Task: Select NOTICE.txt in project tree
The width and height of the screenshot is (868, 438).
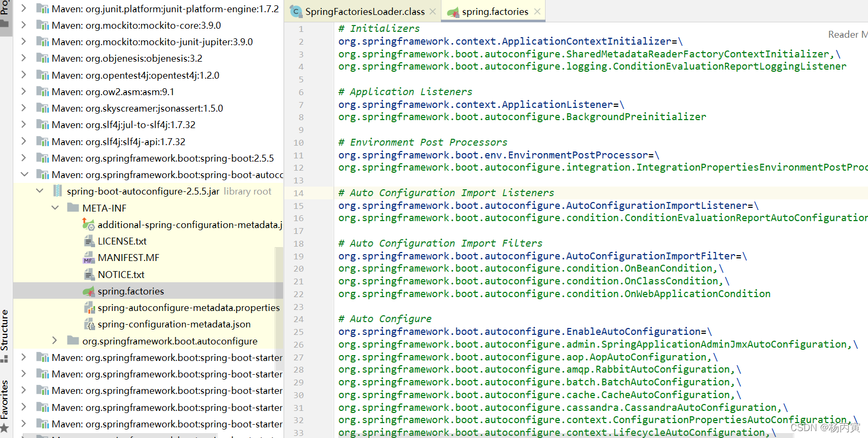Action: (x=121, y=274)
